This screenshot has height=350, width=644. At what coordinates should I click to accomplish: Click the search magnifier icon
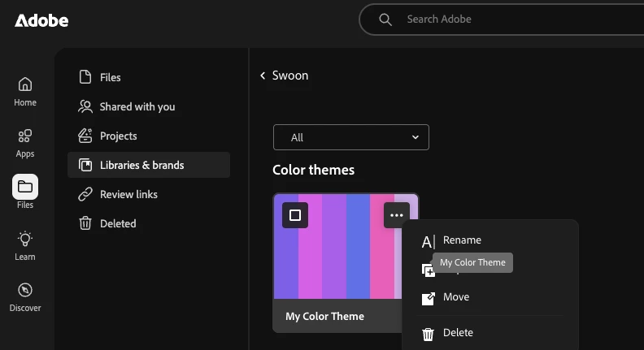385,19
